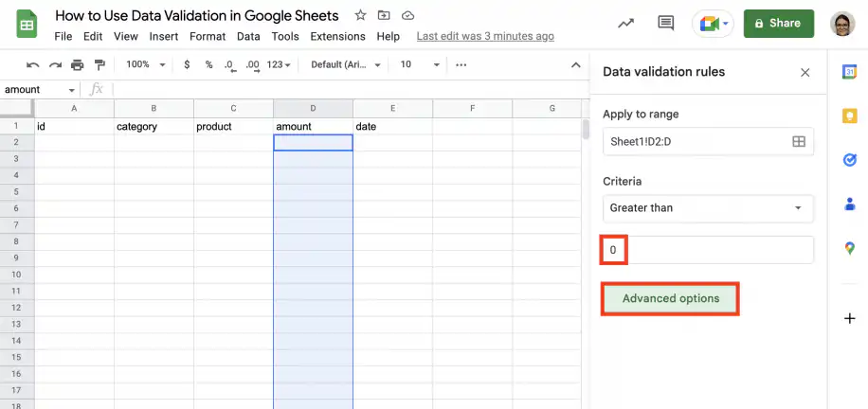Select cell D2 in amount column
868x409 pixels.
(x=313, y=143)
